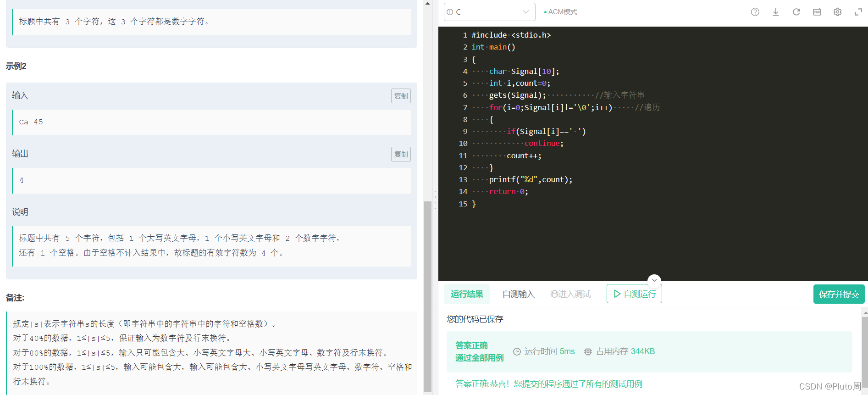The height and width of the screenshot is (395, 868).
Task: Switch to the 自测输入 tab
Action: click(519, 294)
